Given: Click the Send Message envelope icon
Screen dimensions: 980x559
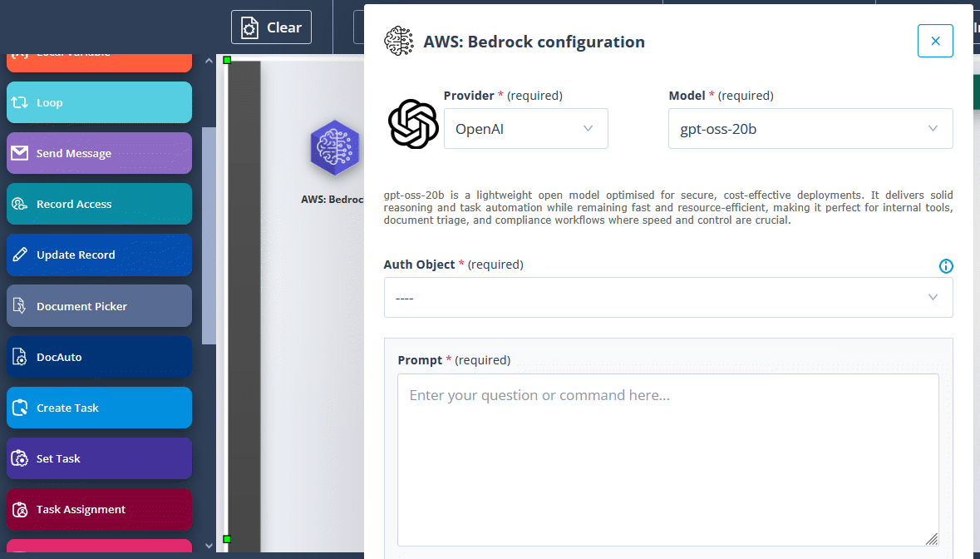Looking at the screenshot, I should point(19,153).
